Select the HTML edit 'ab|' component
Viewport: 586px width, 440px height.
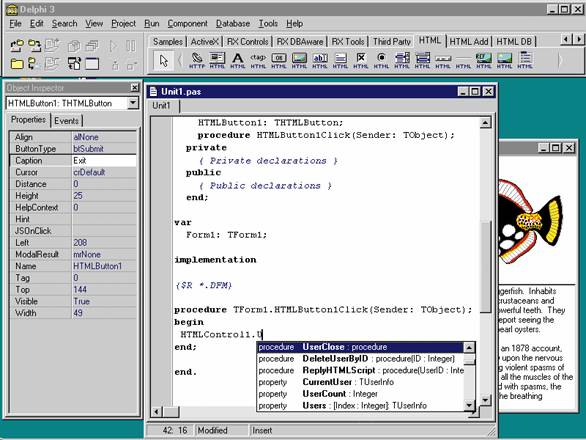tap(320, 61)
